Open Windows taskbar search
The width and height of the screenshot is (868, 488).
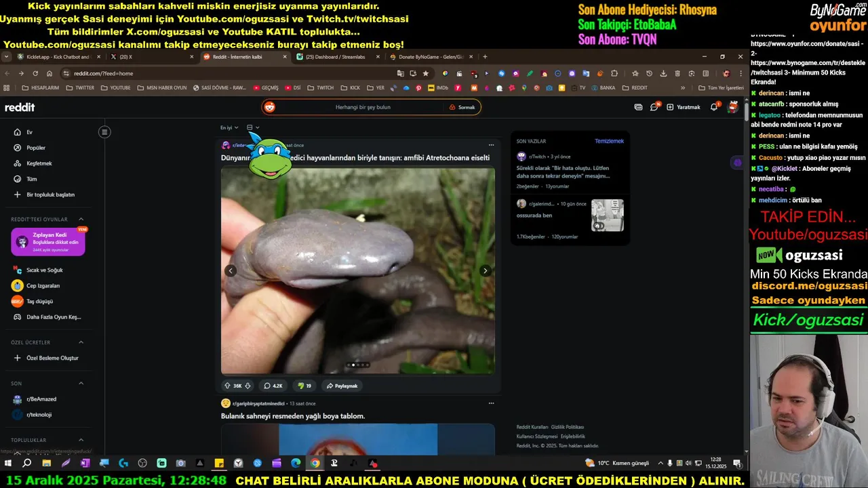(27, 464)
